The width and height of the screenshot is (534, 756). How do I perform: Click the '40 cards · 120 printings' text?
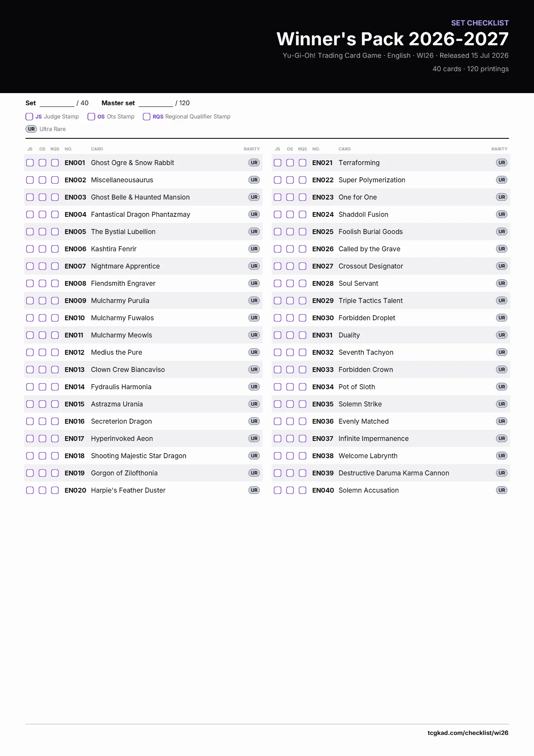pyautogui.click(x=470, y=69)
